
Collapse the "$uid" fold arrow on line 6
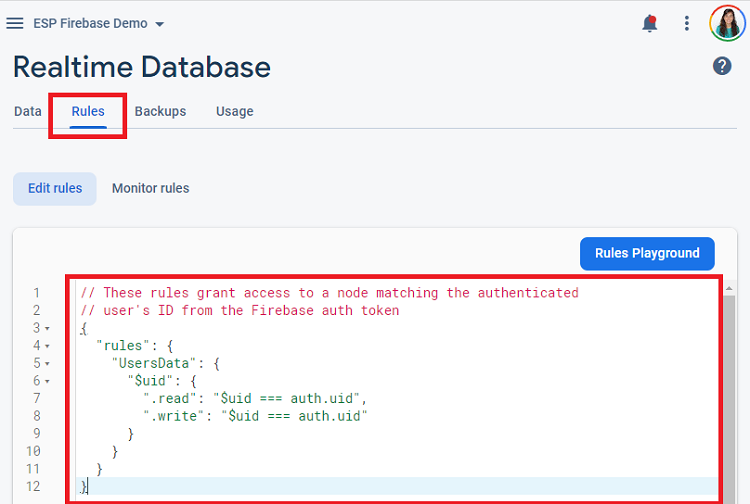coord(47,382)
